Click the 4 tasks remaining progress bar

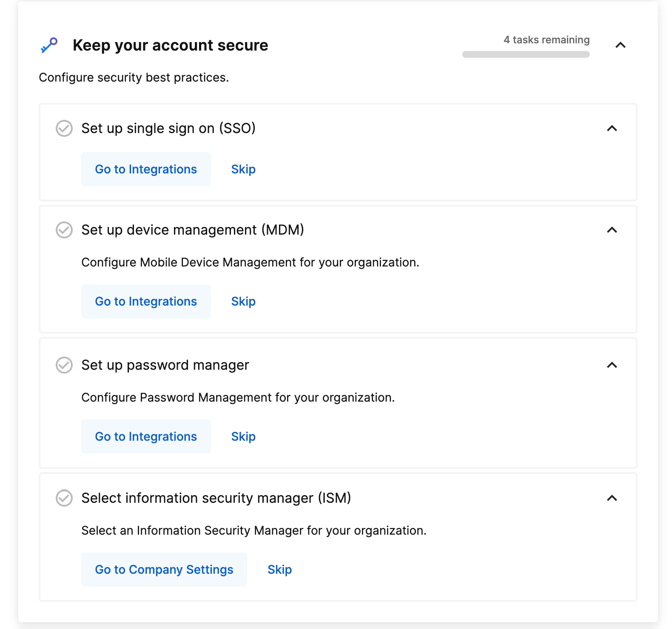pos(526,54)
